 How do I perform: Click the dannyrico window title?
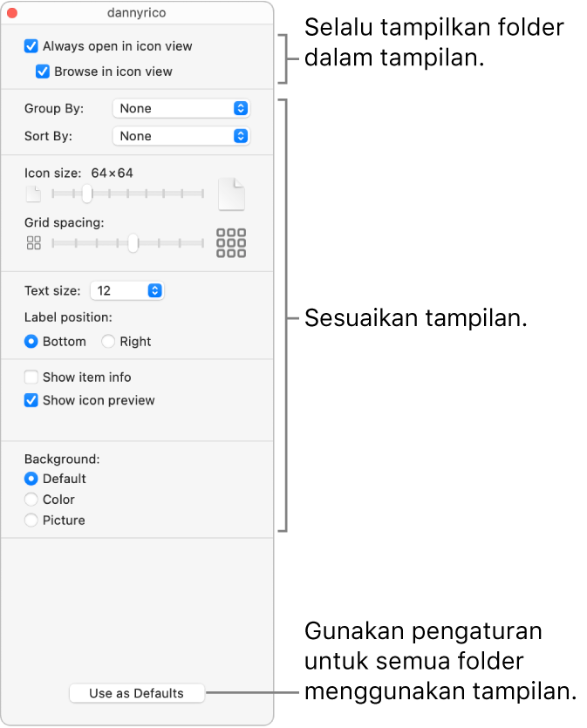(137, 13)
